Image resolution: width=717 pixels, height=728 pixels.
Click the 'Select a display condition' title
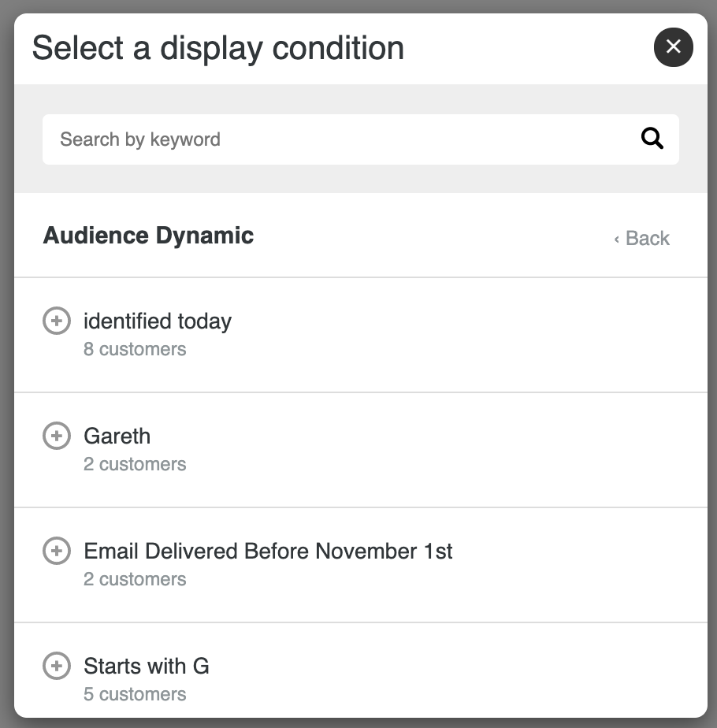[x=217, y=48]
